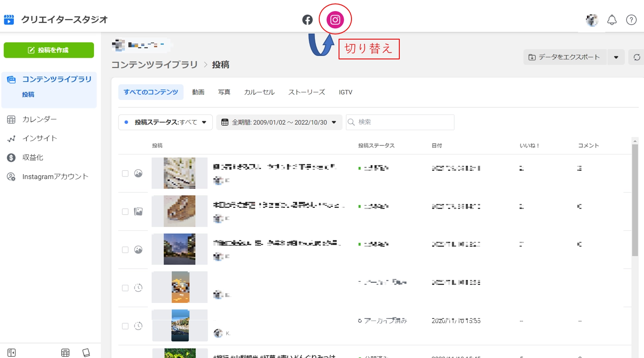
Task: Click the bottom sidebar notebook icon
Action: (86, 353)
